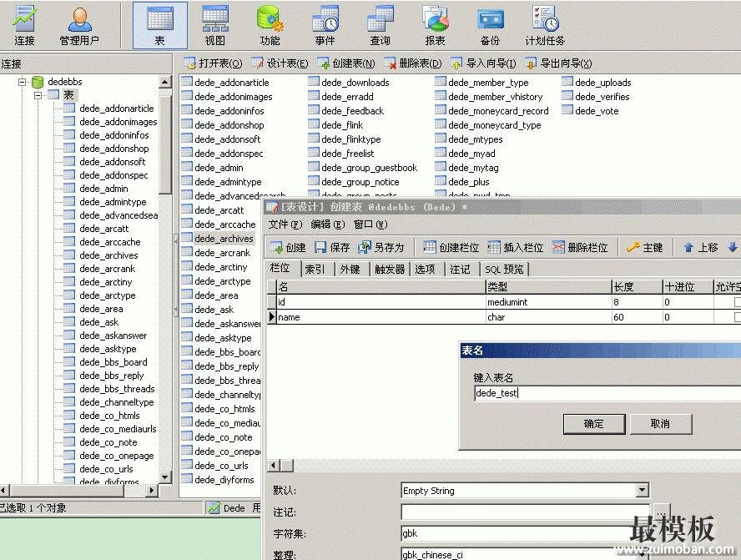This screenshot has height=560, width=741.
Task: Open 报表 (Reports) icon
Action: coord(435,26)
